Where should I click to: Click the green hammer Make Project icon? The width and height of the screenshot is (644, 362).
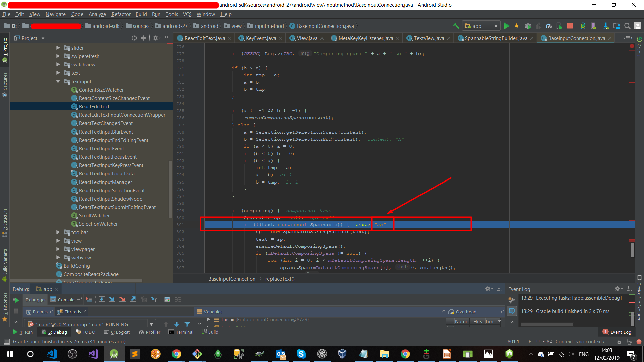pos(456,26)
